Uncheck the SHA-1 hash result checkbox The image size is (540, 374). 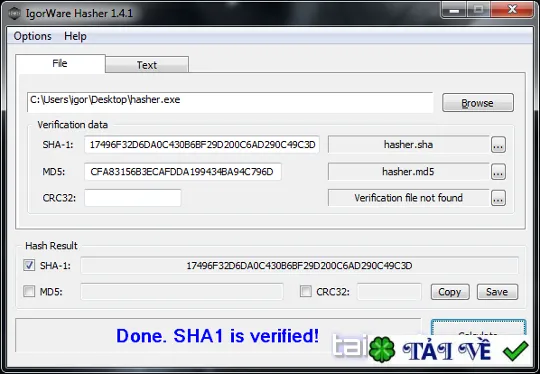coord(29,265)
